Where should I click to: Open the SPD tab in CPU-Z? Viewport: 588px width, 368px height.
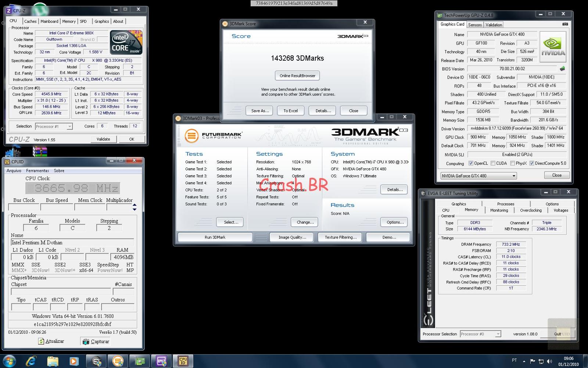(83, 21)
